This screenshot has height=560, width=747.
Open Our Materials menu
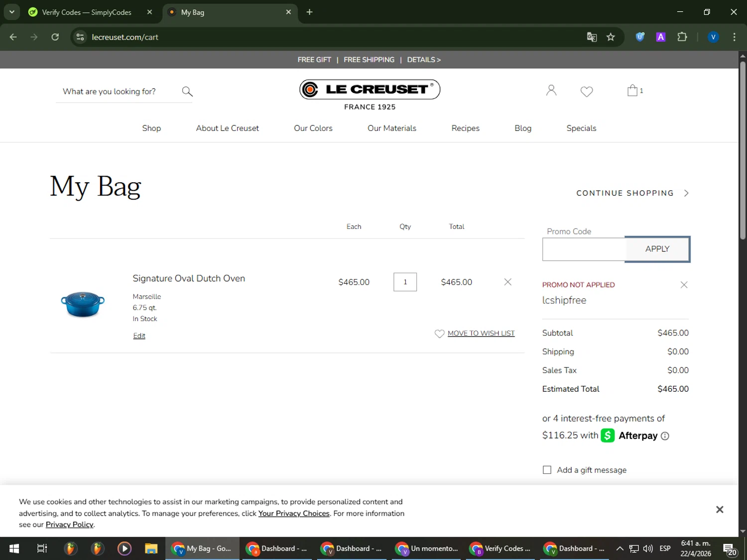coord(392,128)
